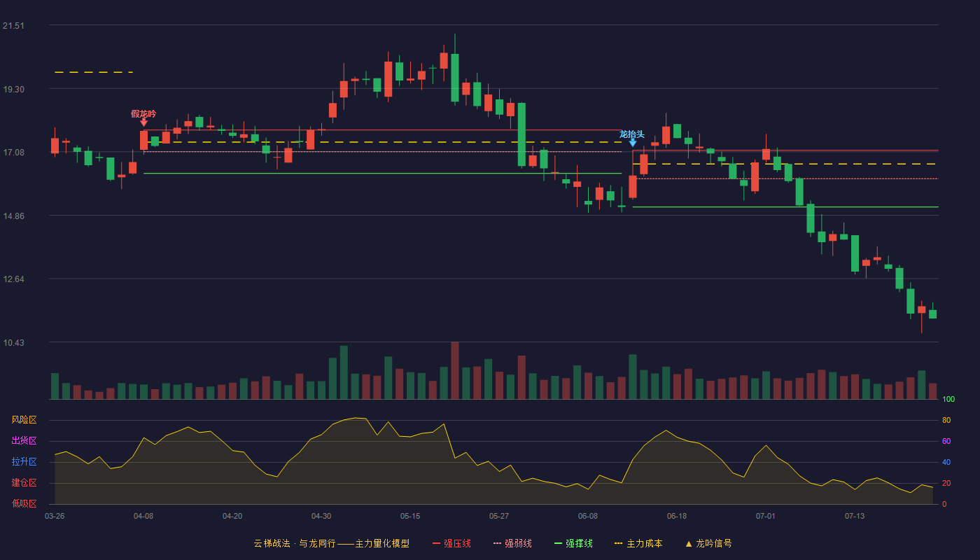Toggle the 强弱线 legend entry
The image size is (980, 560).
click(512, 543)
